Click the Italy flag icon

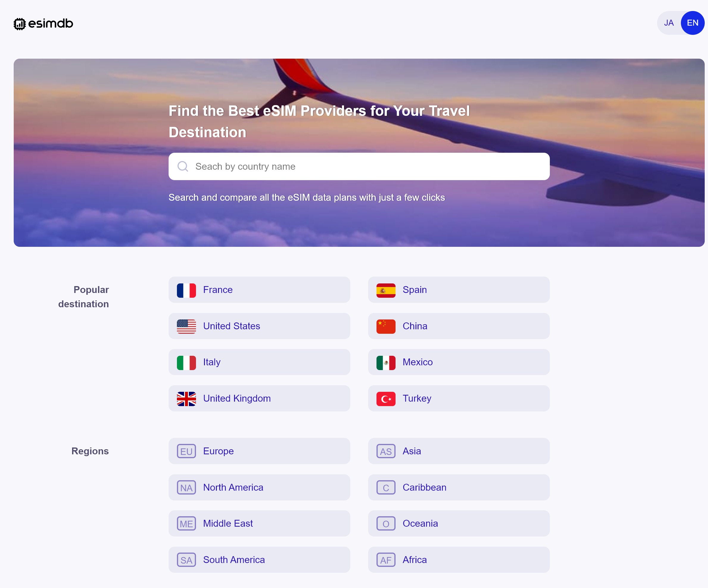186,363
